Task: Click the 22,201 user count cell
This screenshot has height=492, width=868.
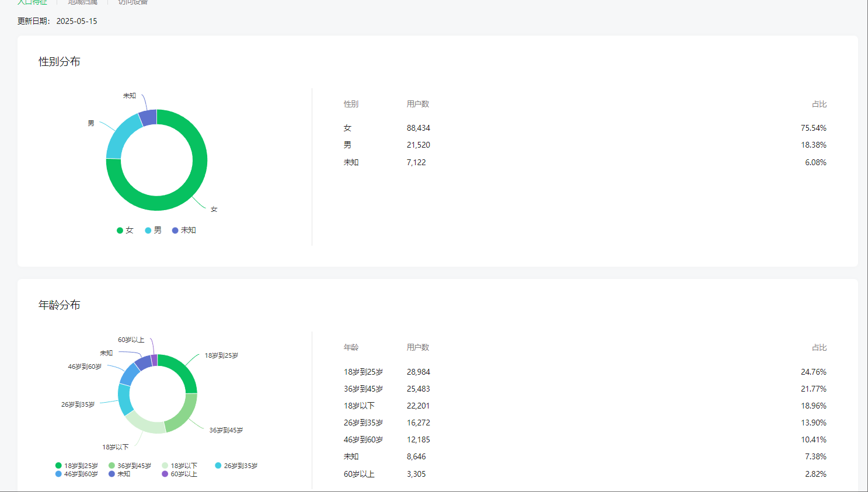Action: coord(419,406)
